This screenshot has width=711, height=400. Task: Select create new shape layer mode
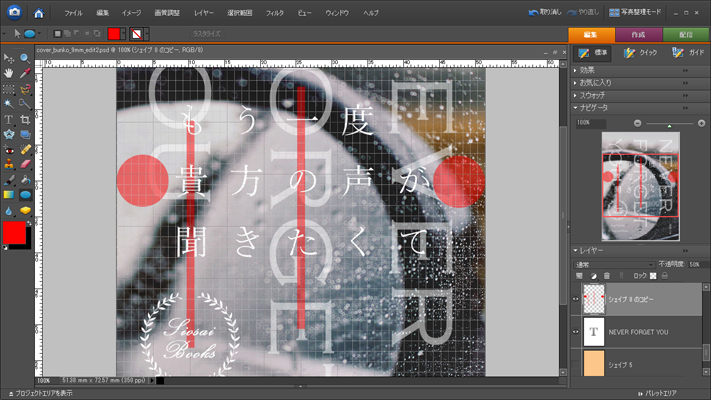[x=57, y=34]
